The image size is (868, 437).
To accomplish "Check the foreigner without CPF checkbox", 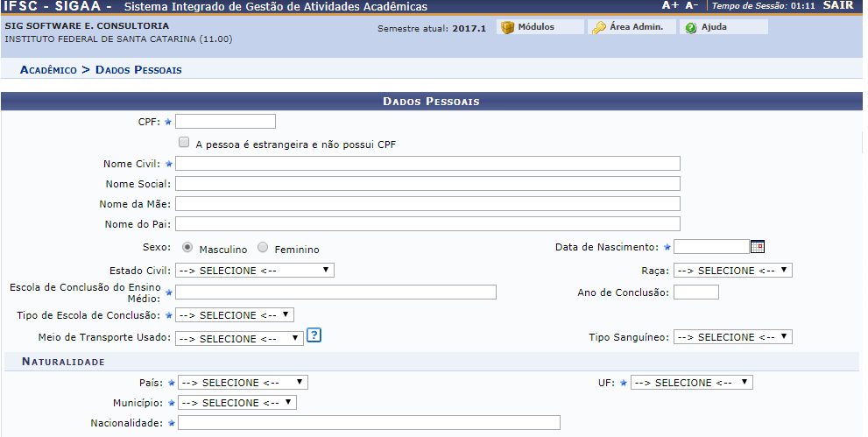I will (x=184, y=142).
